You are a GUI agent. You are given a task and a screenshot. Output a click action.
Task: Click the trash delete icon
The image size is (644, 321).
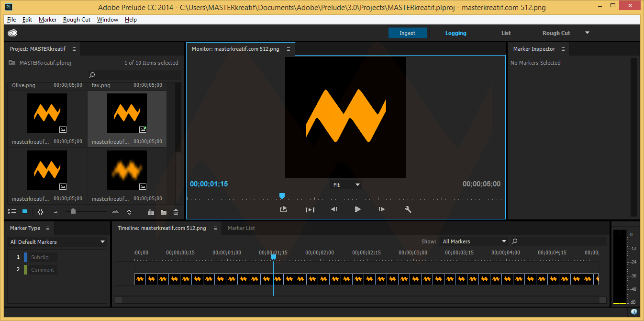(x=176, y=212)
